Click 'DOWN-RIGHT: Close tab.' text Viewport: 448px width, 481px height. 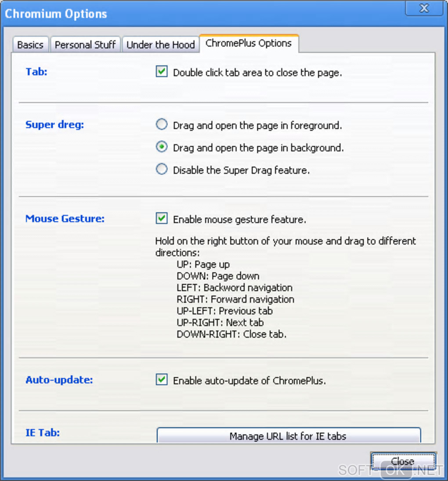click(x=231, y=334)
